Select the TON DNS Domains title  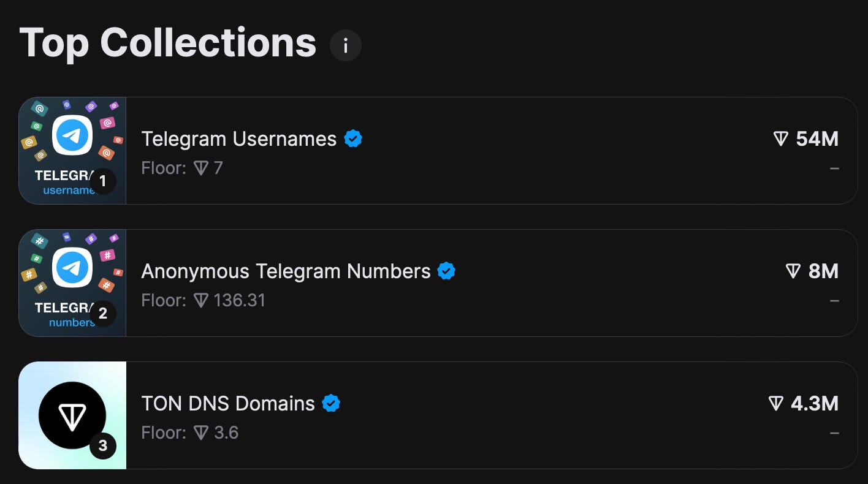pyautogui.click(x=228, y=404)
